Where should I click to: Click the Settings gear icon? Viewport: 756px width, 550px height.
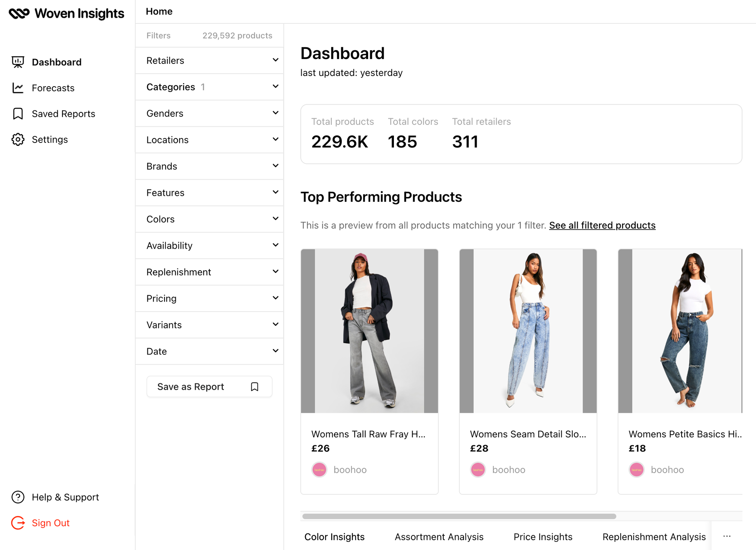coord(18,139)
